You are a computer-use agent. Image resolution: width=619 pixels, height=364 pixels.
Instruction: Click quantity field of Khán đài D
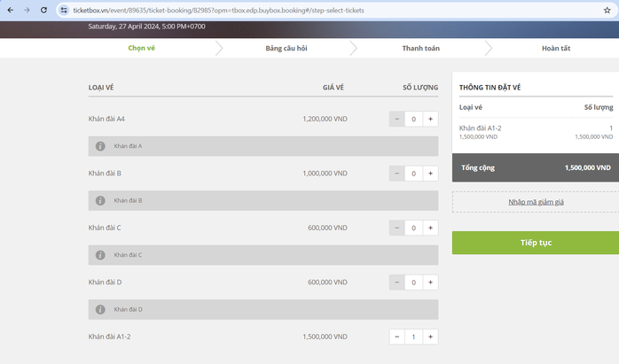(414, 282)
